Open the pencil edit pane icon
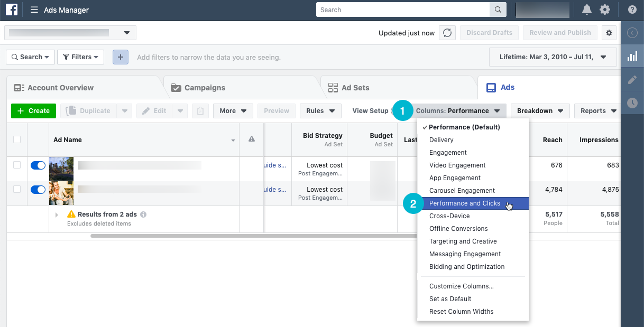The width and height of the screenshot is (644, 327). pos(632,80)
